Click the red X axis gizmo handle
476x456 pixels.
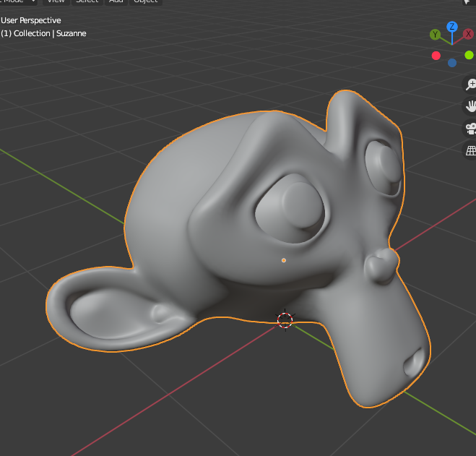tap(468, 34)
